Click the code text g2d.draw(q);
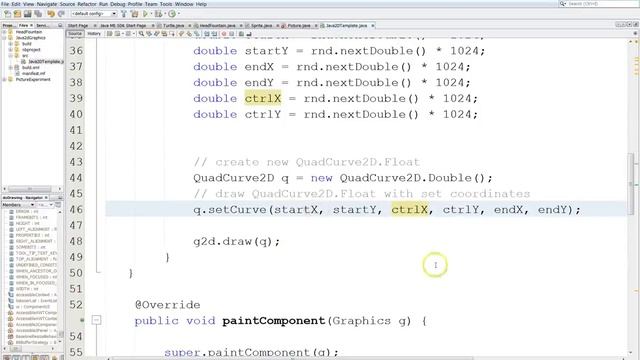 pos(236,241)
